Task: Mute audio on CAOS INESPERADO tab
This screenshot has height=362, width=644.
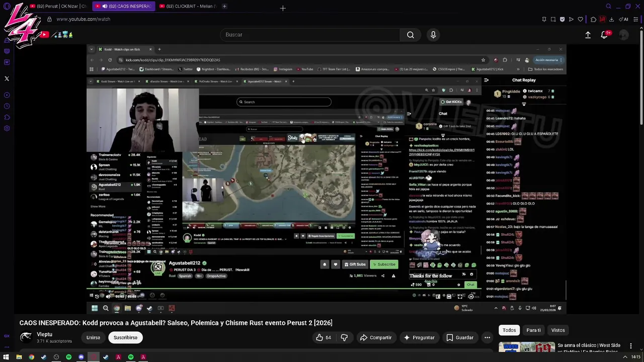Action: pos(105,7)
